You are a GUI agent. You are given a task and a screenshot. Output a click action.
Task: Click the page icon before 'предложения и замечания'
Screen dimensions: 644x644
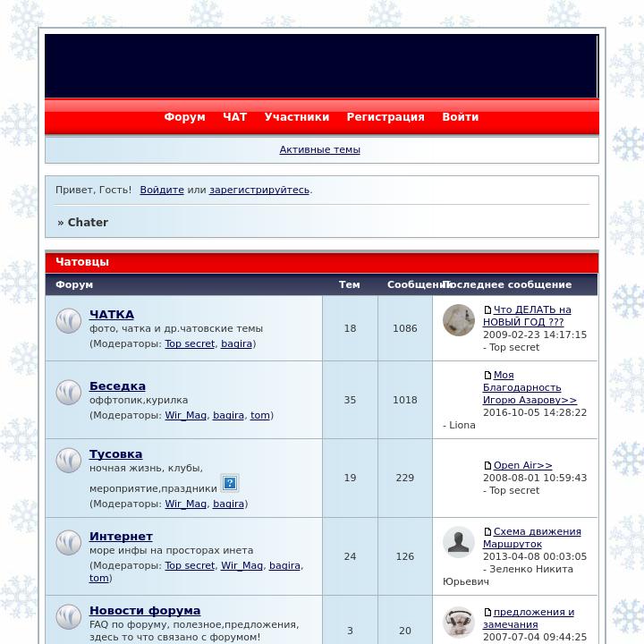(487, 612)
